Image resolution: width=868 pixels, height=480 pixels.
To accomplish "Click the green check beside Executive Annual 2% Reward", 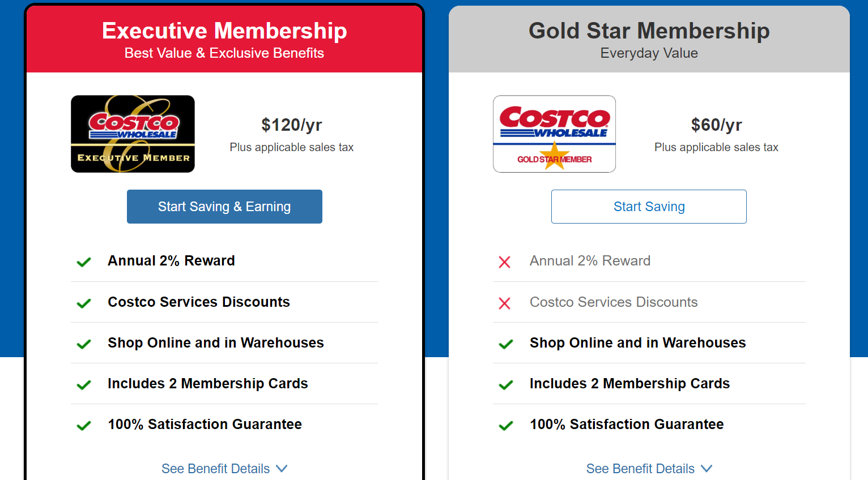I will pos(84,262).
